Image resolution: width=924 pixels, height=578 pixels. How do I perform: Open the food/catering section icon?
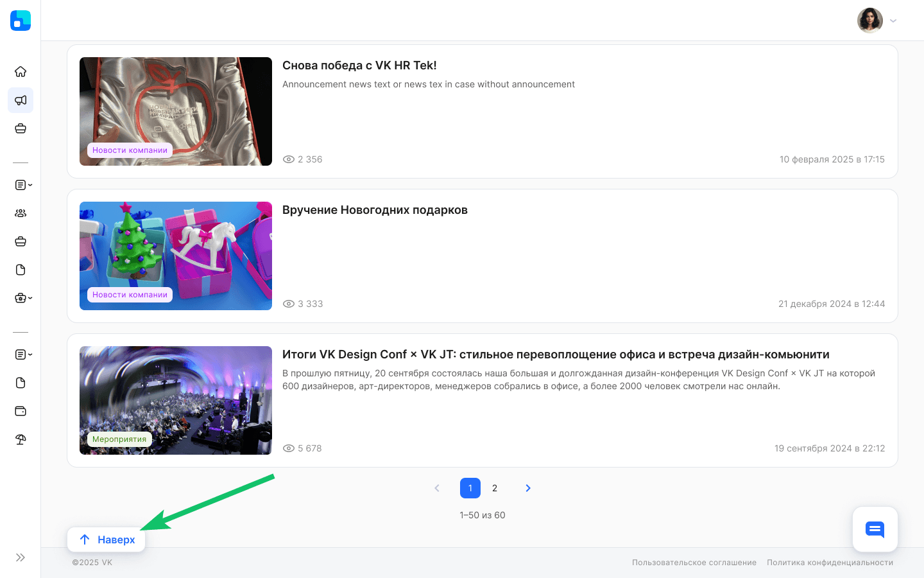click(21, 128)
